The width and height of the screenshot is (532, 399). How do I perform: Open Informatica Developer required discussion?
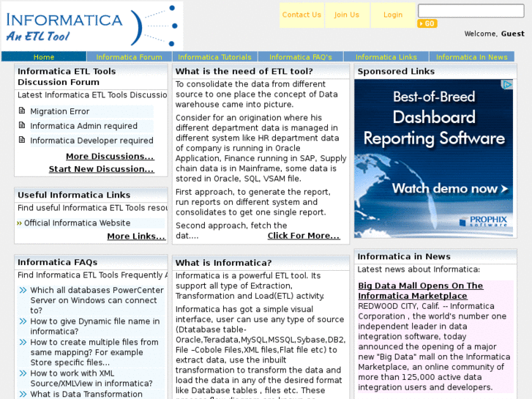coord(91,141)
